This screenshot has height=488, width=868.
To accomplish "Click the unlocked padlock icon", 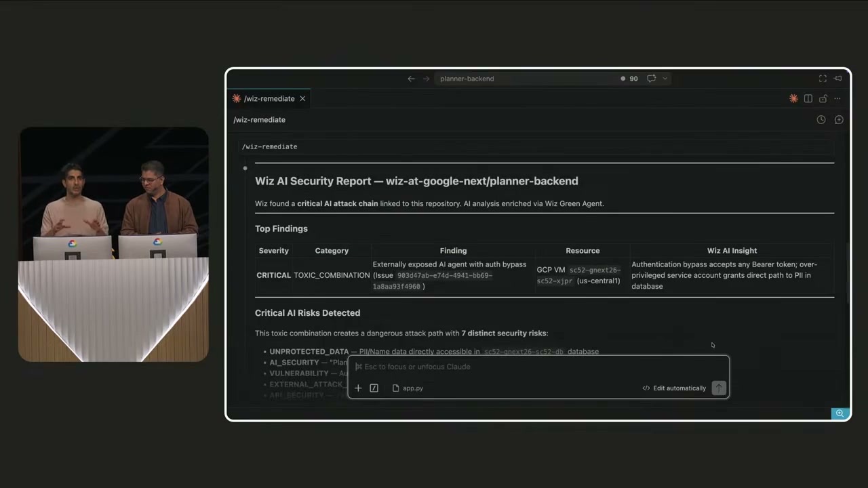I will click(823, 98).
